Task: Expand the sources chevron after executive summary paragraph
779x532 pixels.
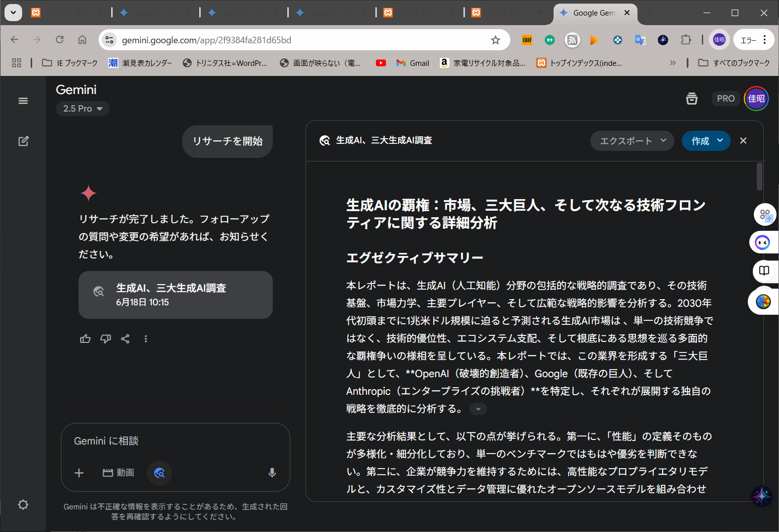Action: point(478,409)
